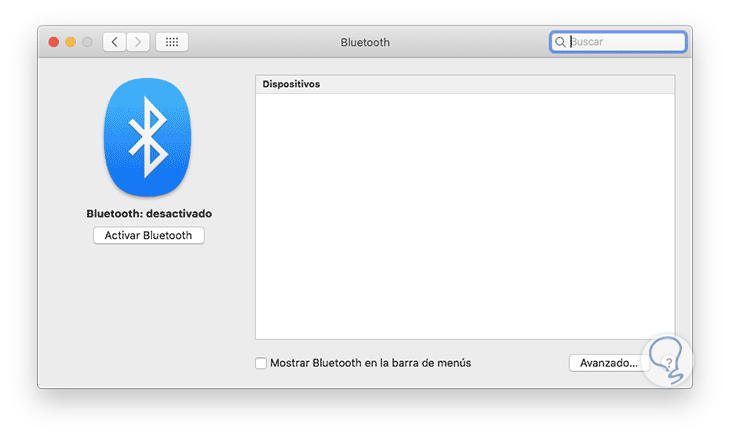Viewport: 730px width, 438px height.
Task: Click the 'Bluetooth: desactivado' status text
Action: tap(149, 214)
